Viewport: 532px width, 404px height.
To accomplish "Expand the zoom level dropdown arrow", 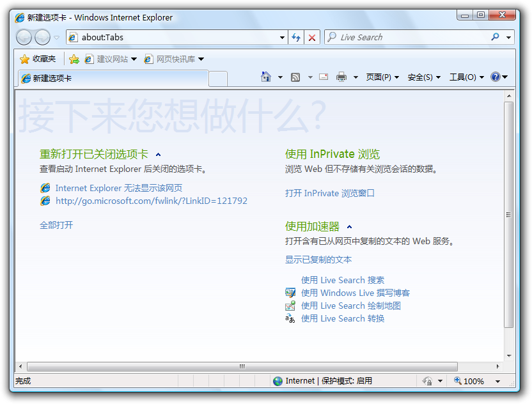I will point(497,382).
